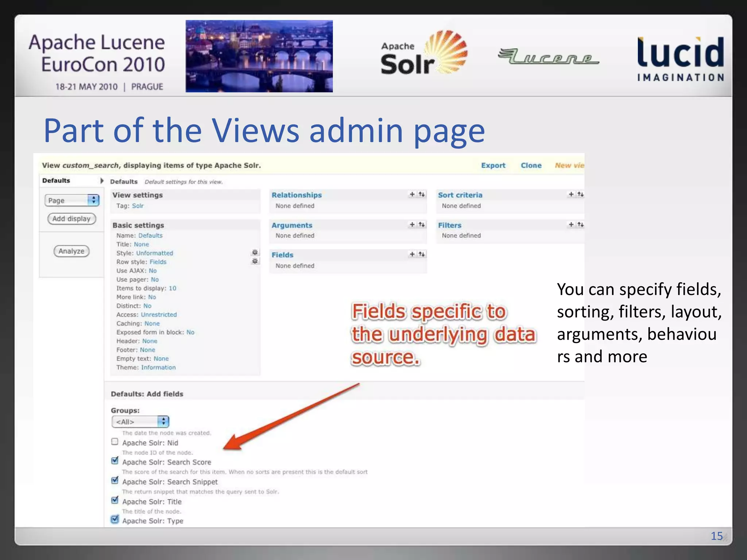Open the New view tab
This screenshot has height=560, width=747.
tap(569, 165)
